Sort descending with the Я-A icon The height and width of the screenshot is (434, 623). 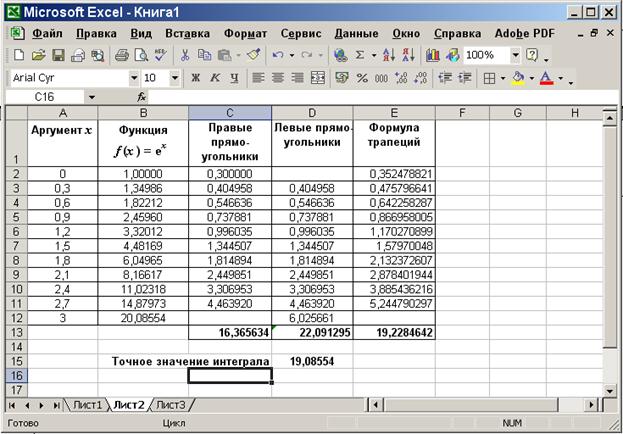[x=408, y=55]
